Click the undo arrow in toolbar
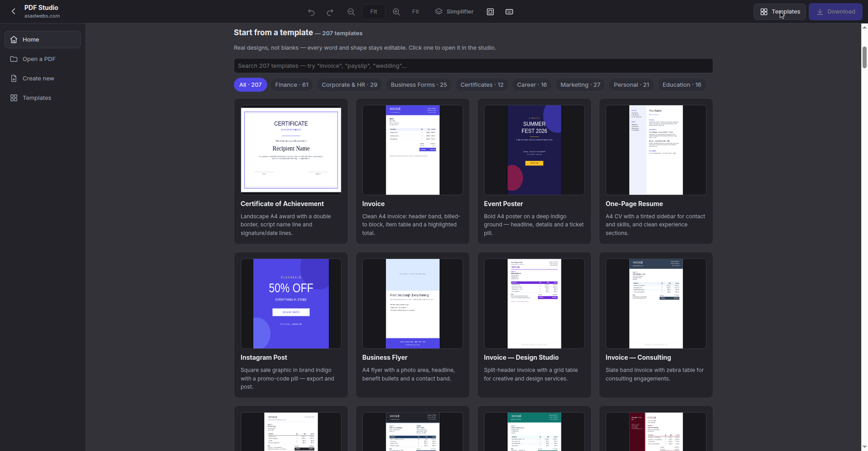Screen dimensions: 868x451 [x=311, y=12]
